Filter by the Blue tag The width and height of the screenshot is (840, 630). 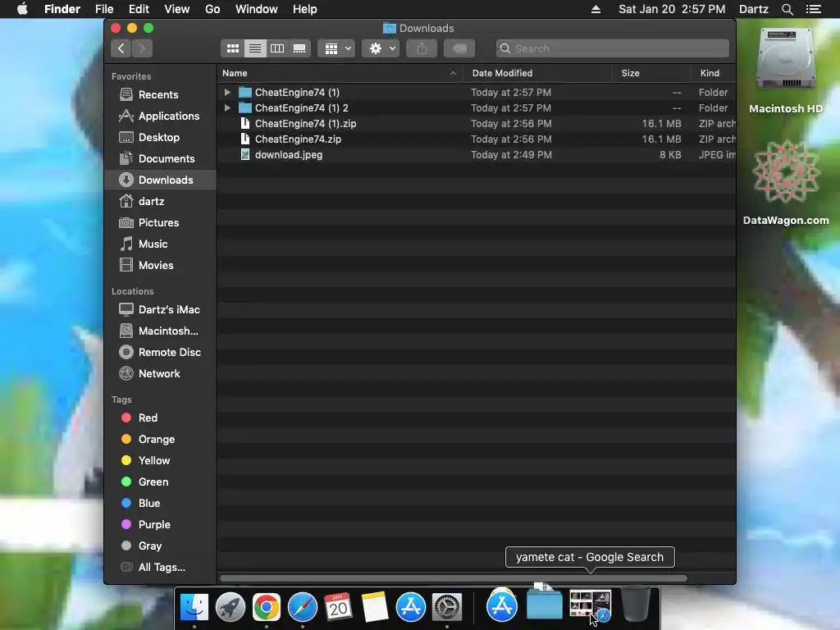[160, 503]
